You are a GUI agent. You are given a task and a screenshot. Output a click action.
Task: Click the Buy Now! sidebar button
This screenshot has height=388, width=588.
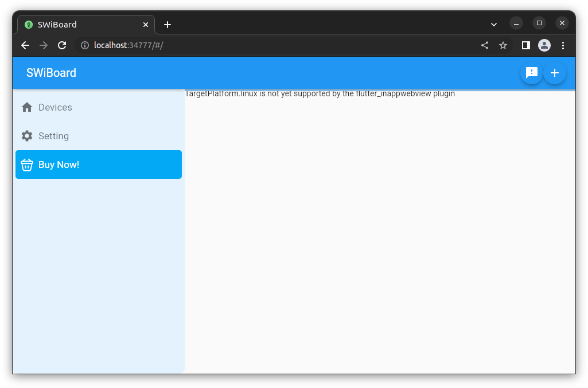(59, 164)
